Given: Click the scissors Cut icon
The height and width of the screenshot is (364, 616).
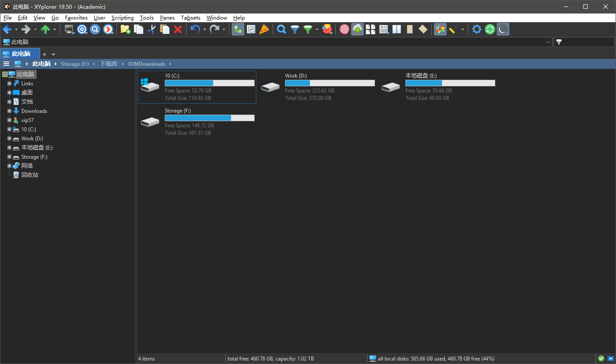Looking at the screenshot, I should pos(151,29).
